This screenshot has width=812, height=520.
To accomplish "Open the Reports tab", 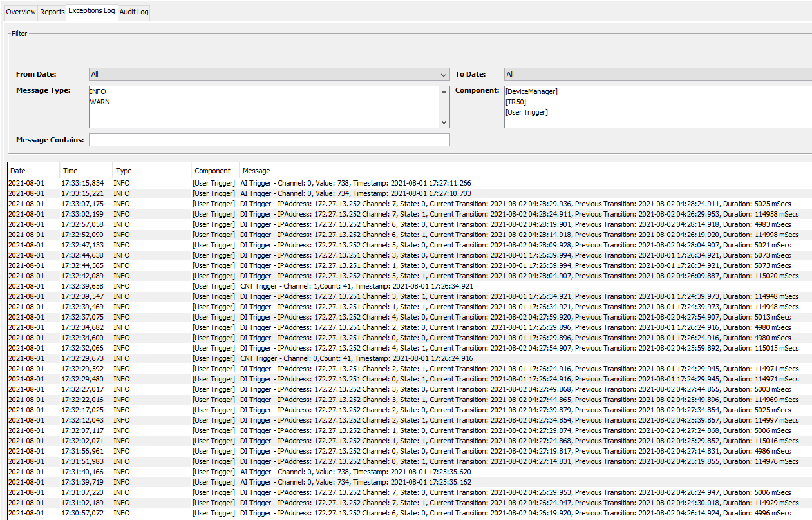I will (52, 12).
